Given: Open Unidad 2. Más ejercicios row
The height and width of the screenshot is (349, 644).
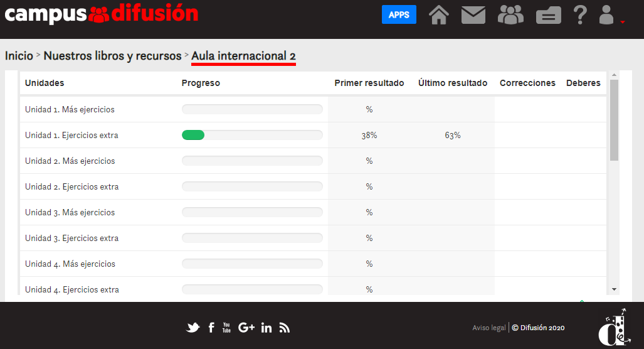Looking at the screenshot, I should pos(313,161).
